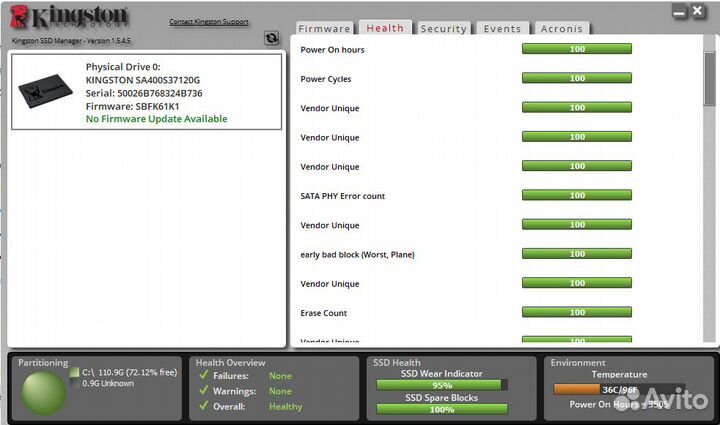Click the SSD Wear Indicator label
Viewport: 720px width, 425px height.
[x=442, y=374]
